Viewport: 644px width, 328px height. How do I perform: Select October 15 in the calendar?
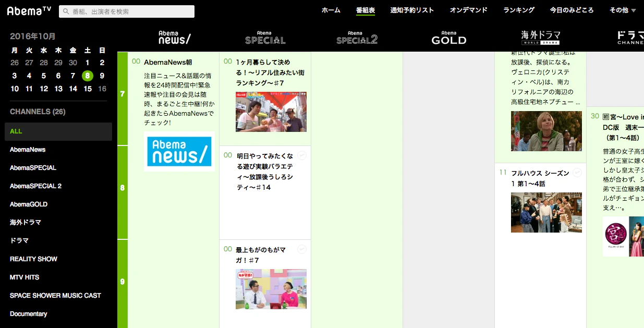click(x=88, y=89)
